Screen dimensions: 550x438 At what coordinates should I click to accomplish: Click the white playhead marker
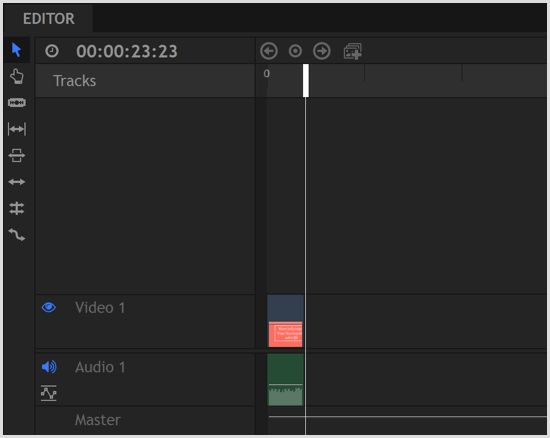coord(306,80)
